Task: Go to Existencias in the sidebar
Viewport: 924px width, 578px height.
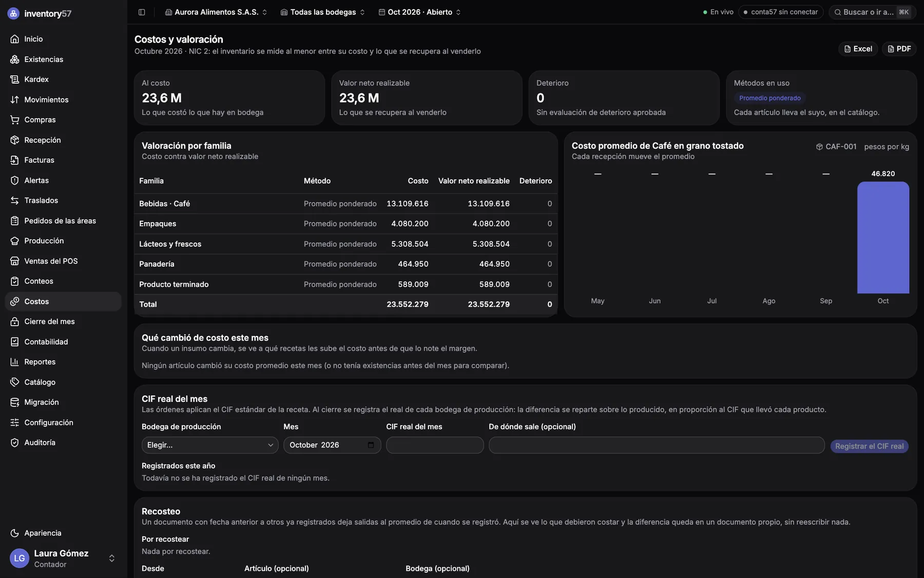Action: coord(63,59)
